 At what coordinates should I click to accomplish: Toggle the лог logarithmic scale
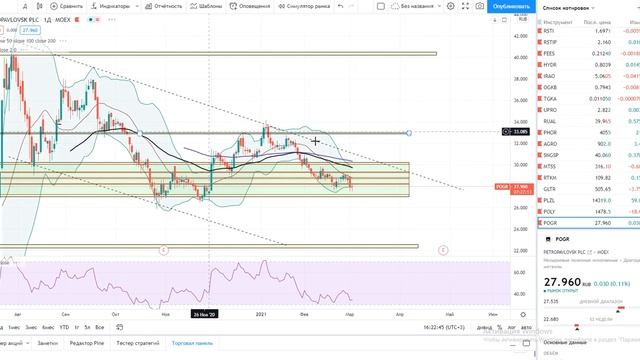pyautogui.click(x=511, y=327)
